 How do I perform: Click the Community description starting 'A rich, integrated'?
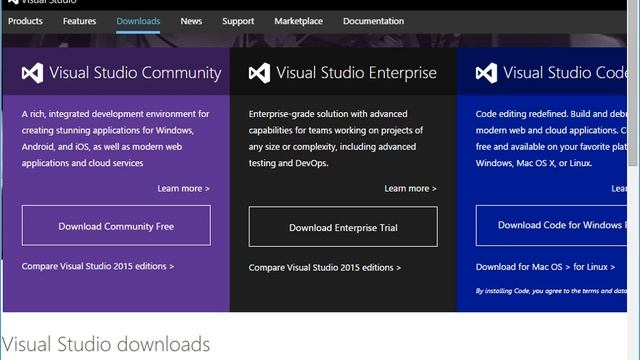[x=116, y=138]
